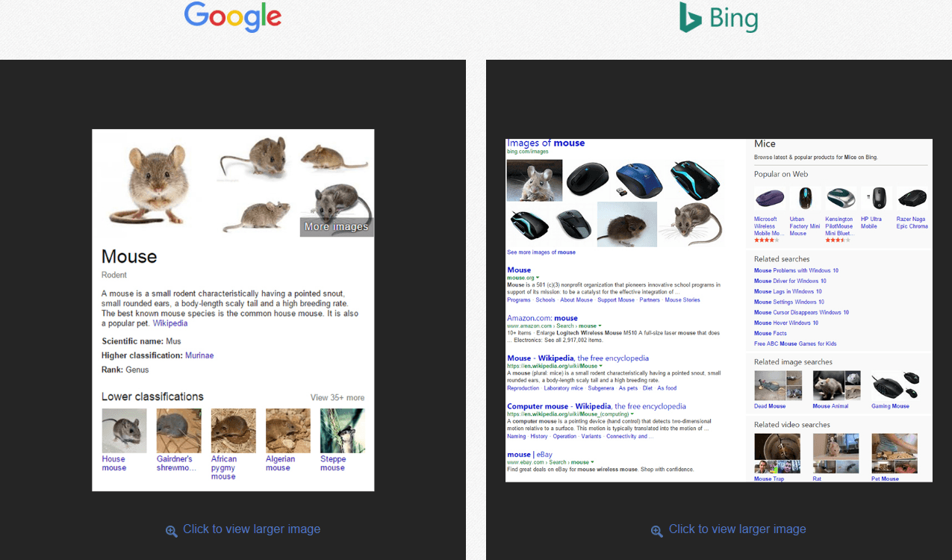Click the House mouse text link
The height and width of the screenshot is (560, 952).
pos(114,464)
